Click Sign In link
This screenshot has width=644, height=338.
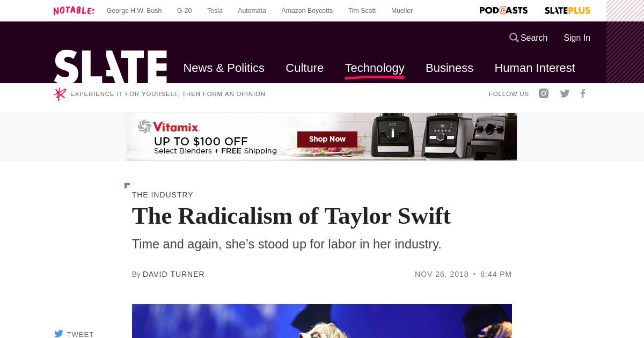click(x=577, y=38)
